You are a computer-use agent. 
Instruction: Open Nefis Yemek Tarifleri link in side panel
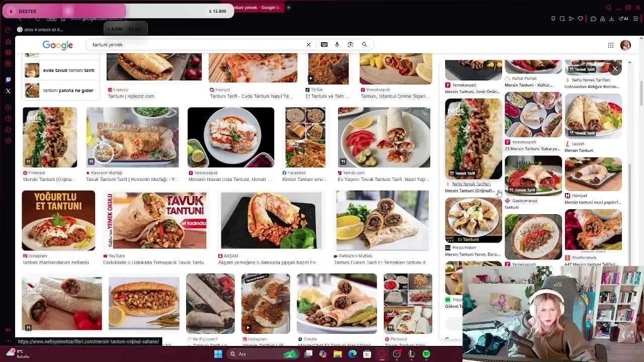pyautogui.click(x=471, y=184)
